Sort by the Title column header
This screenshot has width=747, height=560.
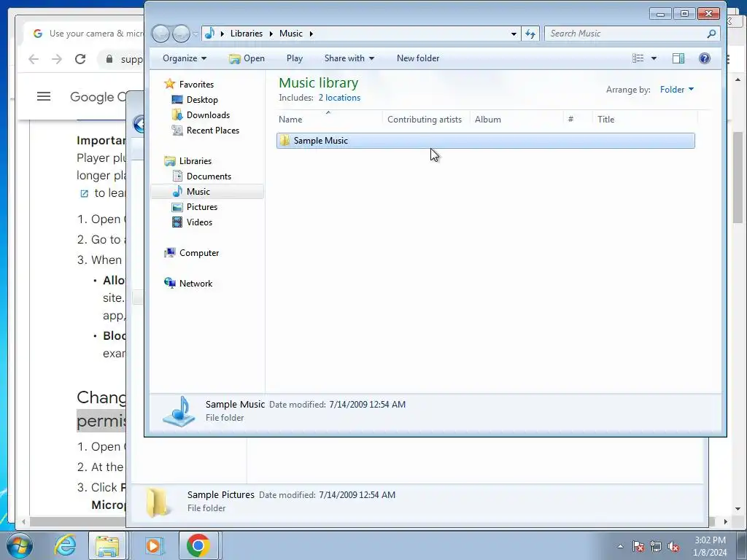tap(646, 120)
